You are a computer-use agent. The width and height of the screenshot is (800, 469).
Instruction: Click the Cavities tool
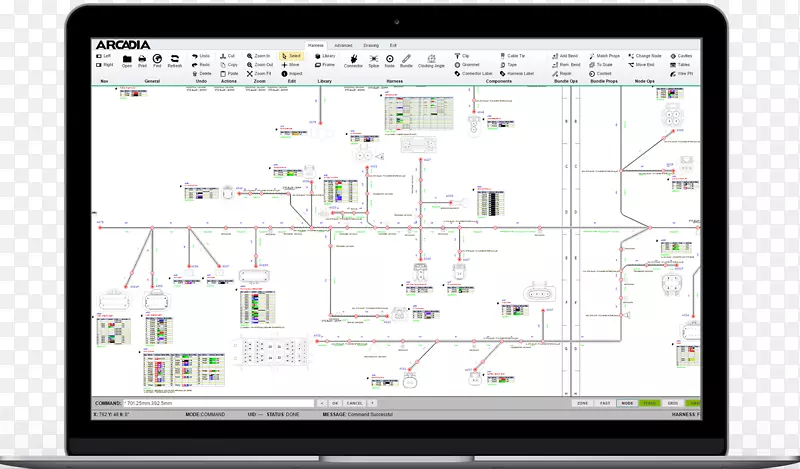[x=681, y=56]
